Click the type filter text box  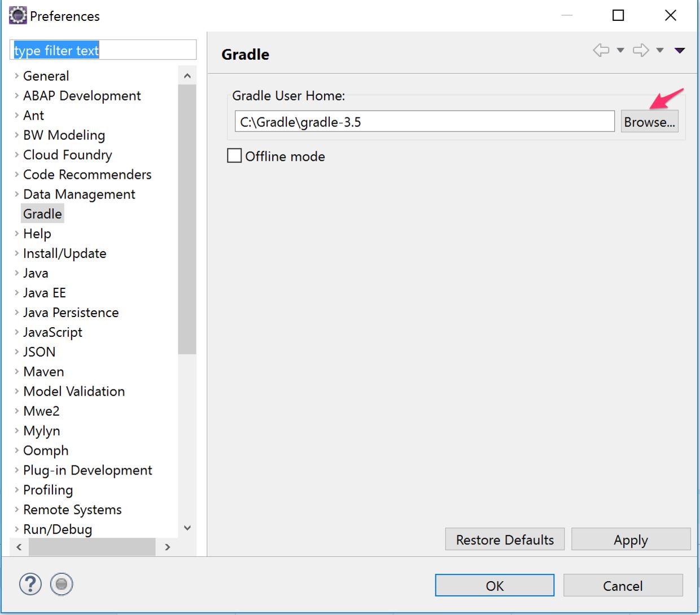tap(103, 50)
